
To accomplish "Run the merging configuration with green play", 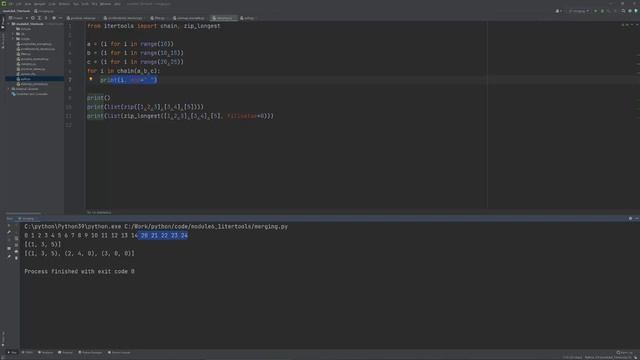I will pyautogui.click(x=596, y=11).
